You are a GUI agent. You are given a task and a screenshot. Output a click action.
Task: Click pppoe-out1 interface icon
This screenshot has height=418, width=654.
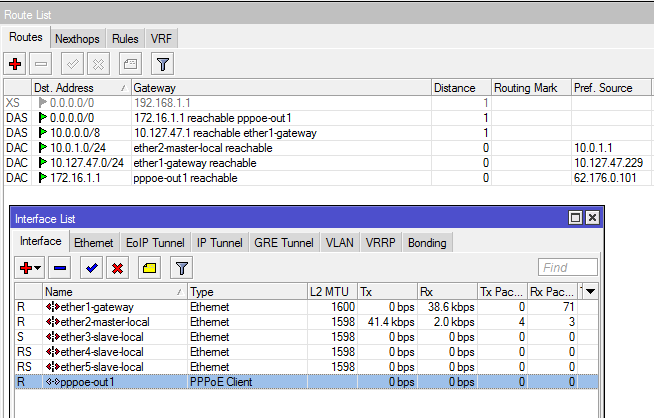pos(53,382)
